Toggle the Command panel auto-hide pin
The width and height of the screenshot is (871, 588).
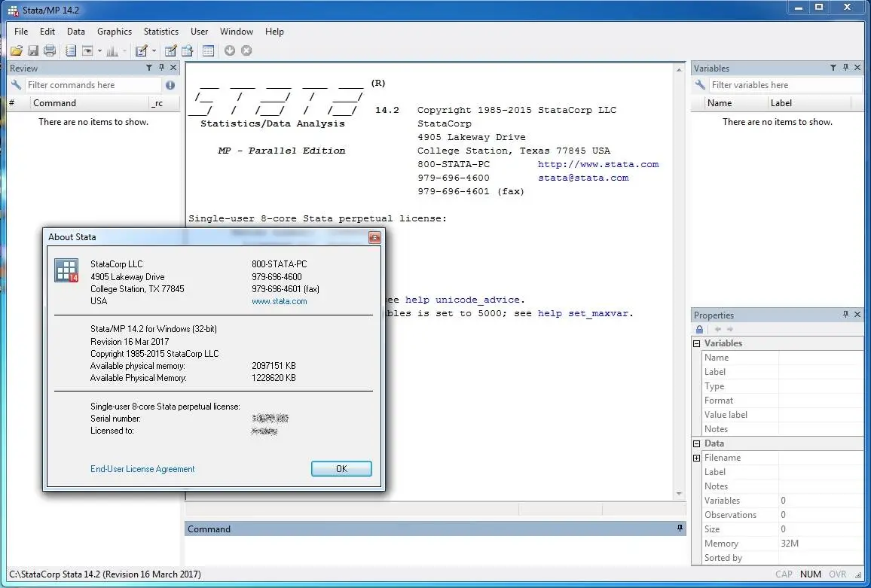click(680, 528)
